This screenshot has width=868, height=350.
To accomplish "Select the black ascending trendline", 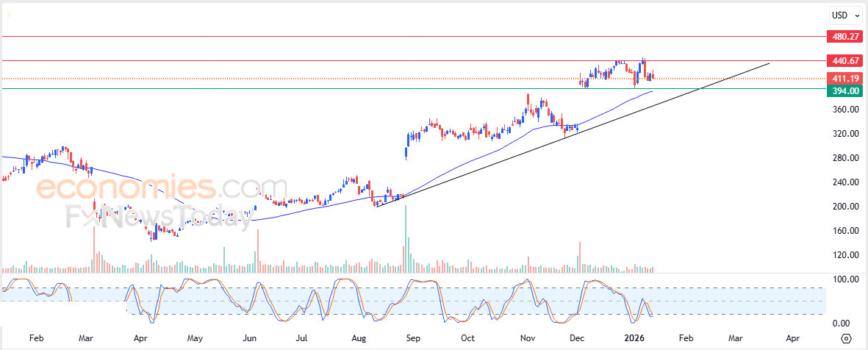I will [x=573, y=135].
